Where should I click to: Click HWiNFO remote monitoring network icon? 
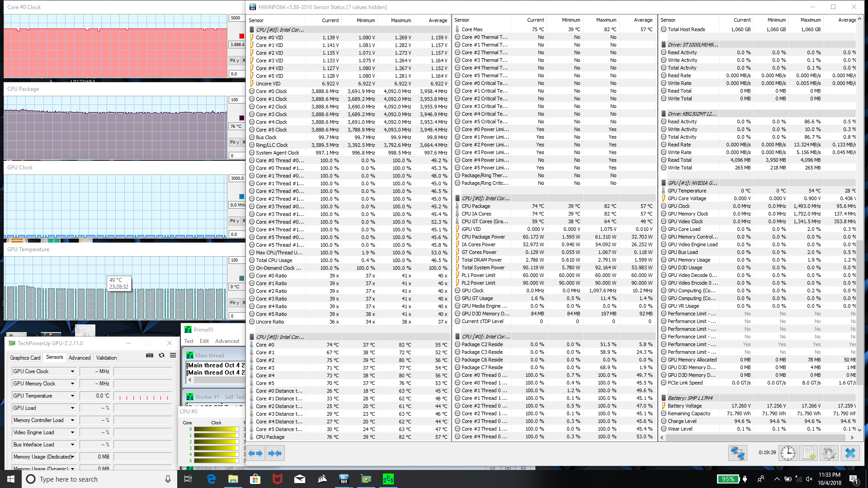[x=737, y=453]
